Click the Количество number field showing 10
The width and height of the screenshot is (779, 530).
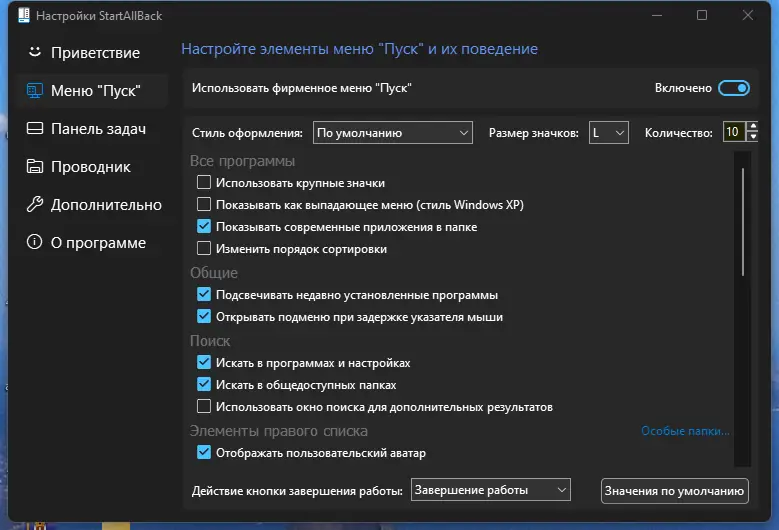[x=734, y=132]
